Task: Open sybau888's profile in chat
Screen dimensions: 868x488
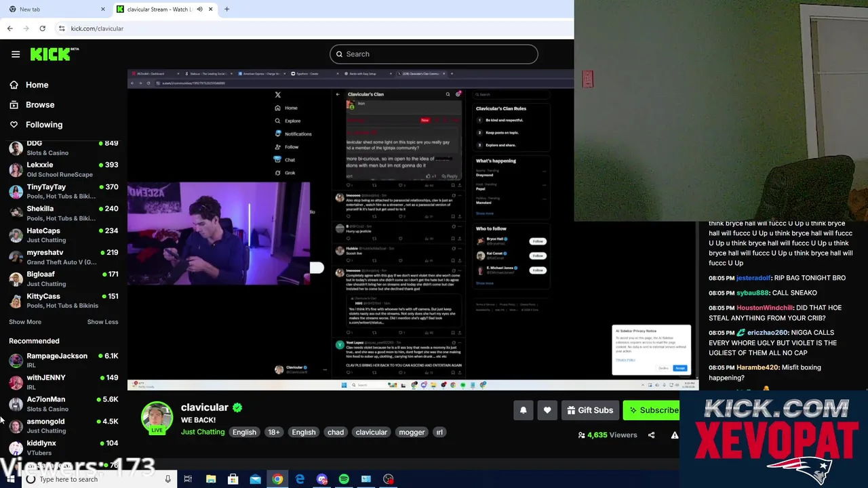Action: pyautogui.click(x=753, y=293)
